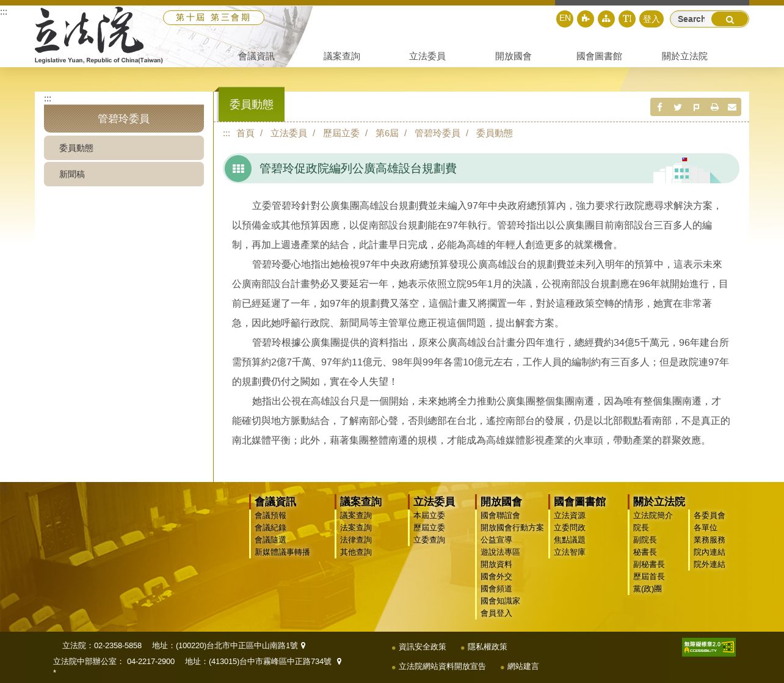Open footer link 焦點議題
The width and height of the screenshot is (784, 683).
(570, 540)
